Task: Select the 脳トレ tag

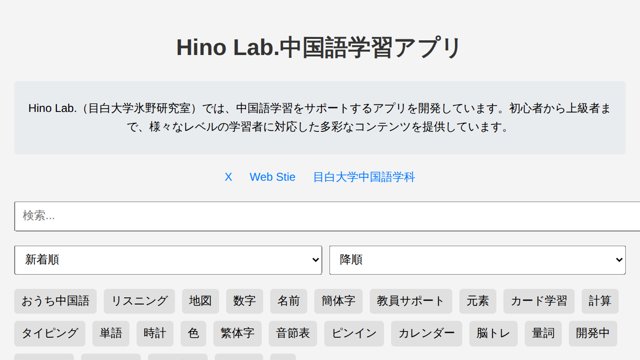Action: (x=493, y=333)
